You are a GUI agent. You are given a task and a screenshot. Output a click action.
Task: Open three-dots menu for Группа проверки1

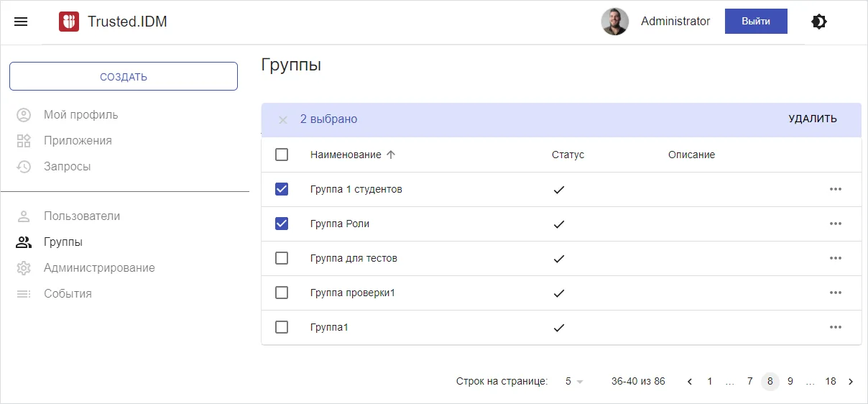pos(835,293)
